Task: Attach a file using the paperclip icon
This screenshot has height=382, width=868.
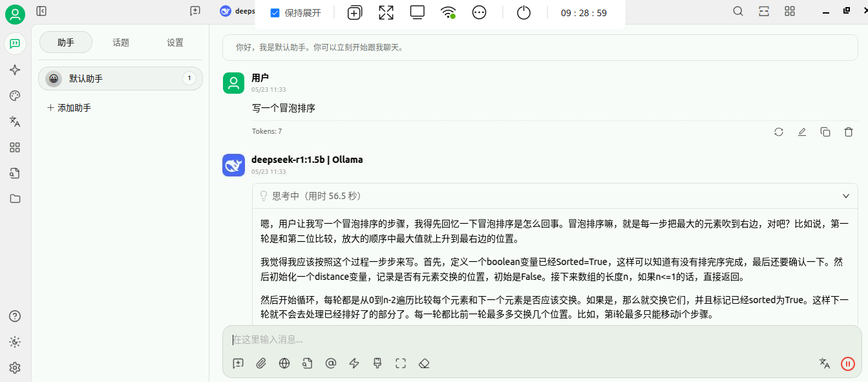Action: pos(261,363)
